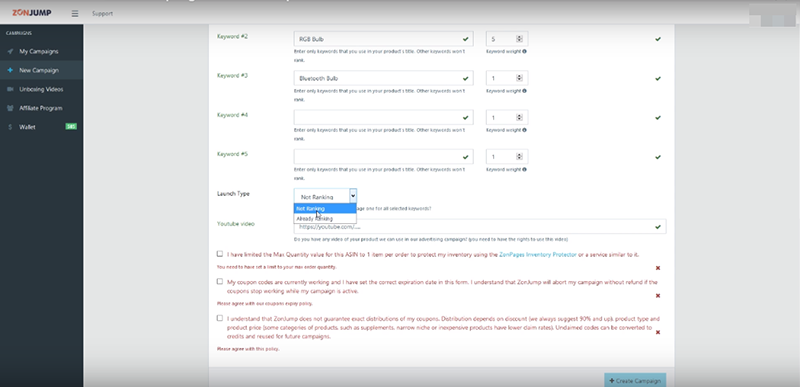800x387 pixels.
Task: Click the Keyword #4 text input field
Action: click(x=383, y=117)
